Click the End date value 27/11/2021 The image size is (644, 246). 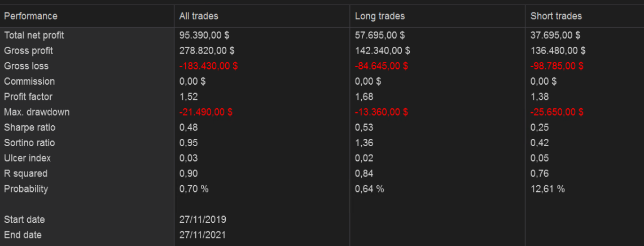click(x=203, y=235)
